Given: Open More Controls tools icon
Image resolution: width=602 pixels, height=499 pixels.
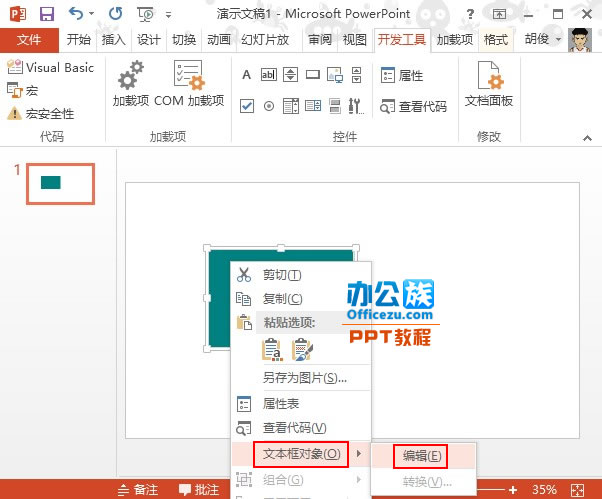Looking at the screenshot, I should coord(356,106).
